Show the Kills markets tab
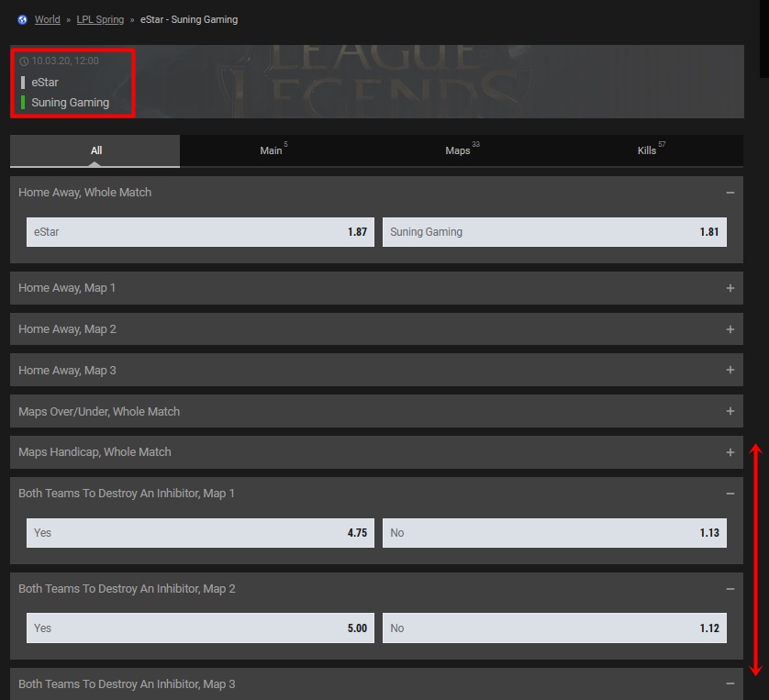Screen dimensions: 769x700 coord(650,150)
